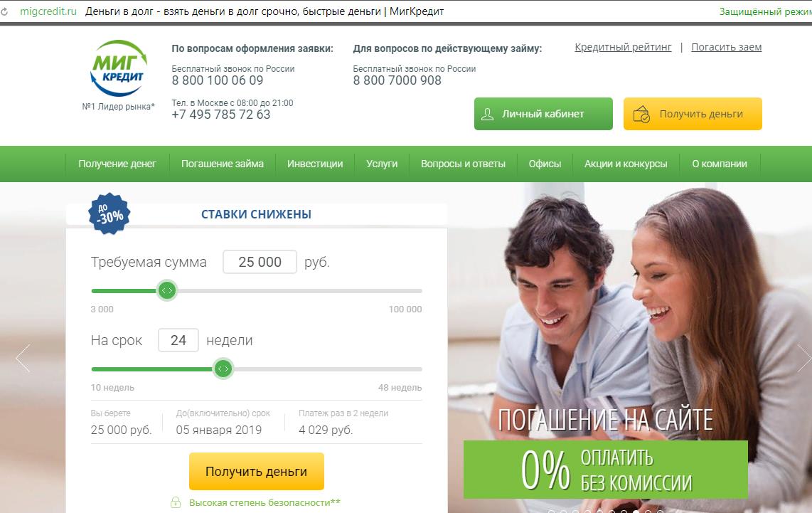812x513 pixels.
Task: Go to next banner slide arrow
Action: click(804, 358)
